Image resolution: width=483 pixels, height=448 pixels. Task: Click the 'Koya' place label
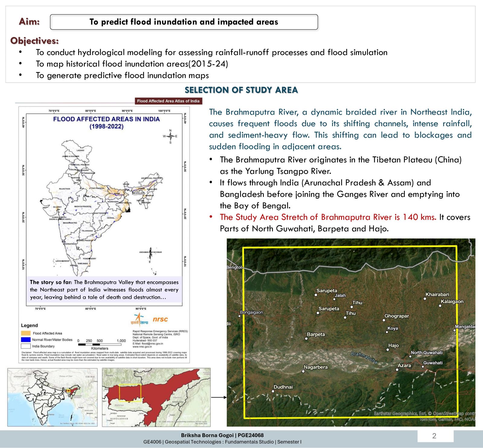coord(392,328)
